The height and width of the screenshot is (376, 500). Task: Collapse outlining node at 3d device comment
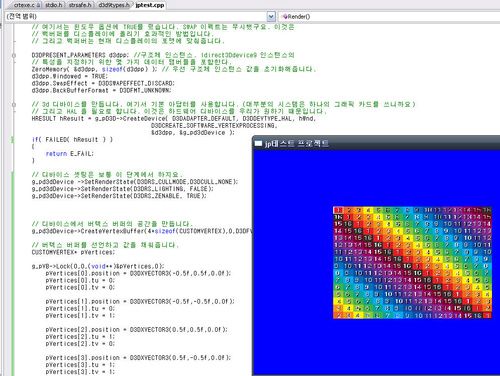click(x=14, y=104)
